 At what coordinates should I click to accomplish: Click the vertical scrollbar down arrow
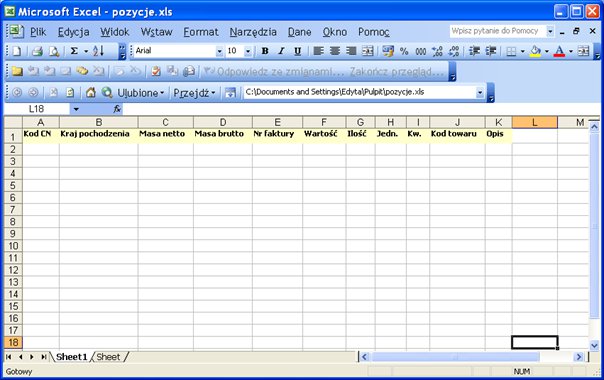click(x=594, y=345)
